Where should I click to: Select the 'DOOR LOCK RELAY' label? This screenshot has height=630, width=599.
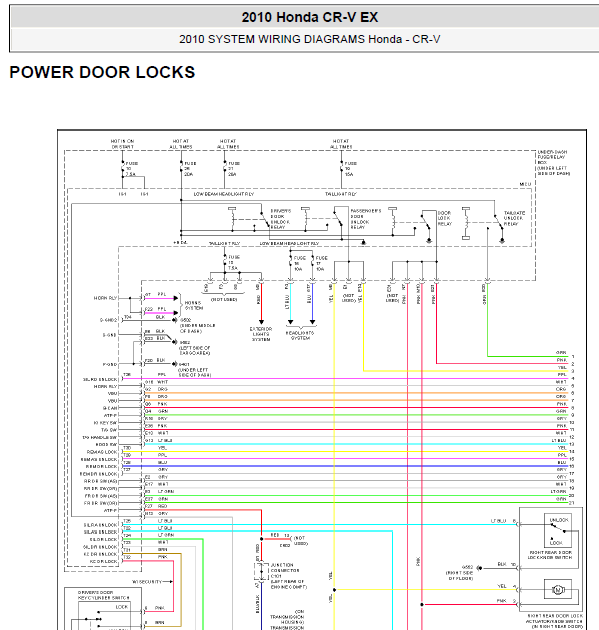pyautogui.click(x=444, y=218)
